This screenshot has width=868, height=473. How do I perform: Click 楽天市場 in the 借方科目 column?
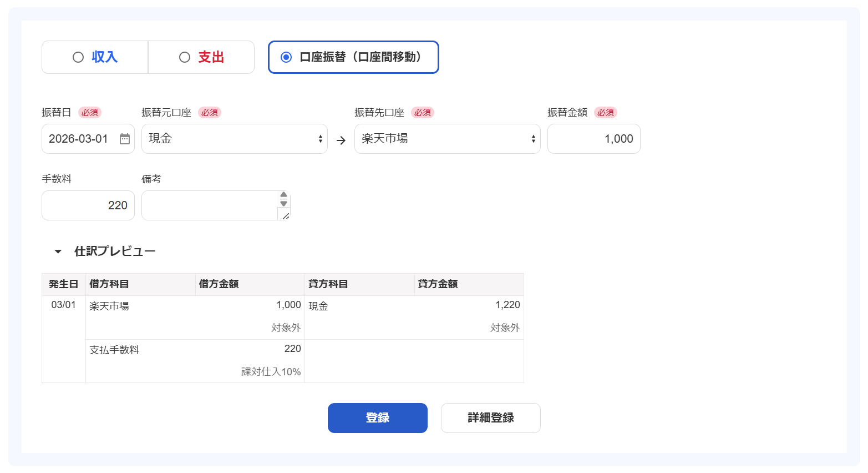(109, 306)
